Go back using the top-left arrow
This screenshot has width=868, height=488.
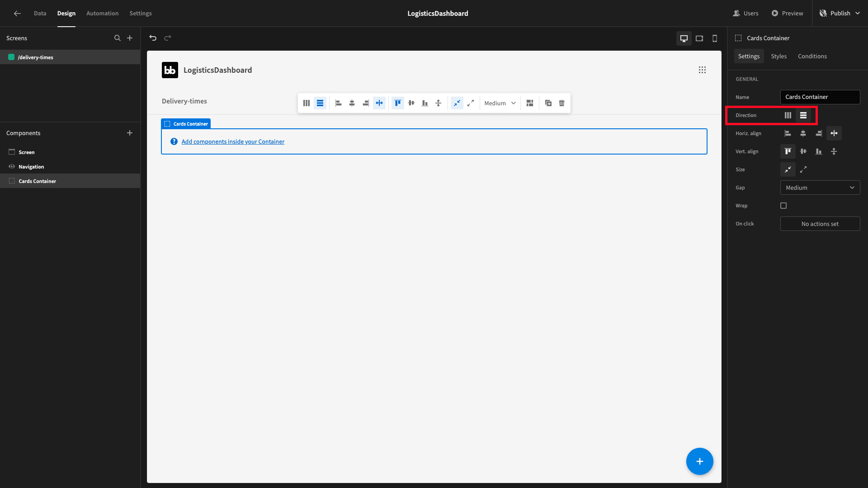pos(17,14)
